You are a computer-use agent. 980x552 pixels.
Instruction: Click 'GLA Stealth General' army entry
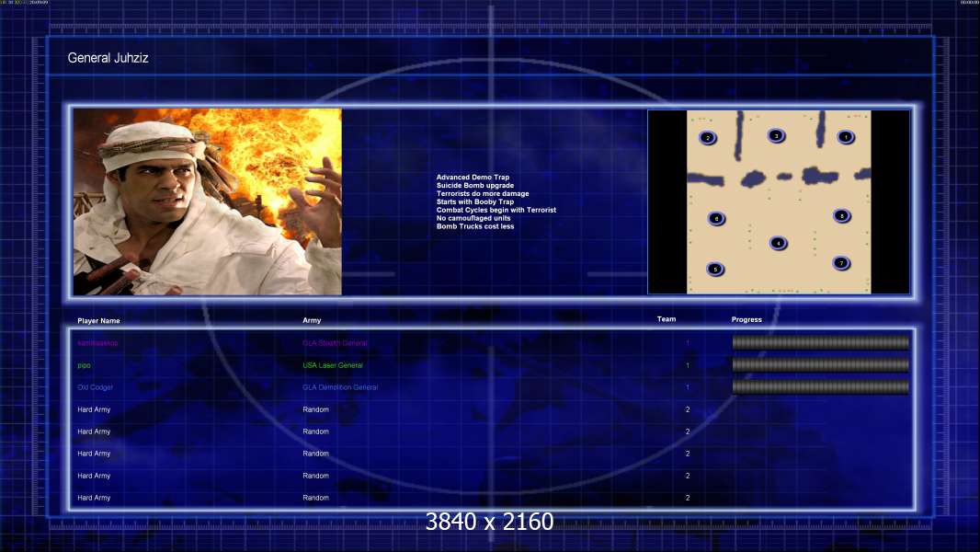[x=335, y=343]
